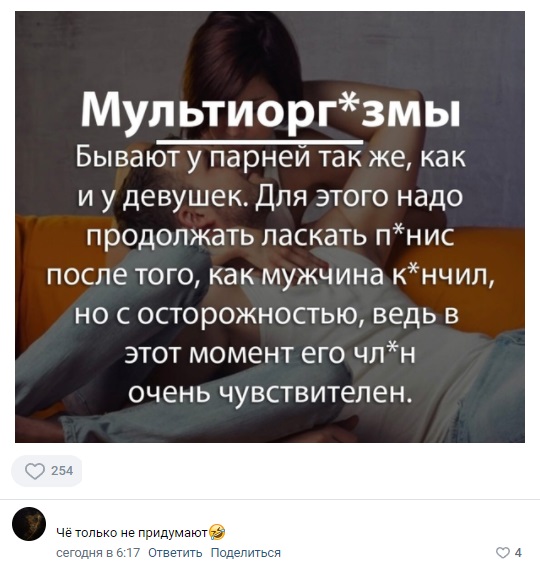This screenshot has height=566, width=540.
Task: Click the gray divider above the comment
Action: point(270,500)
